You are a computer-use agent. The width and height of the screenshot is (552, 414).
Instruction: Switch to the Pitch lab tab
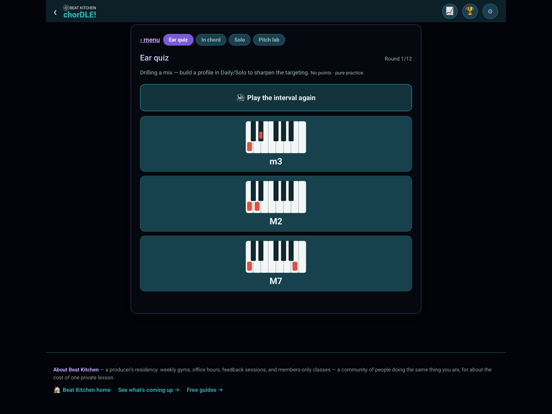point(269,40)
